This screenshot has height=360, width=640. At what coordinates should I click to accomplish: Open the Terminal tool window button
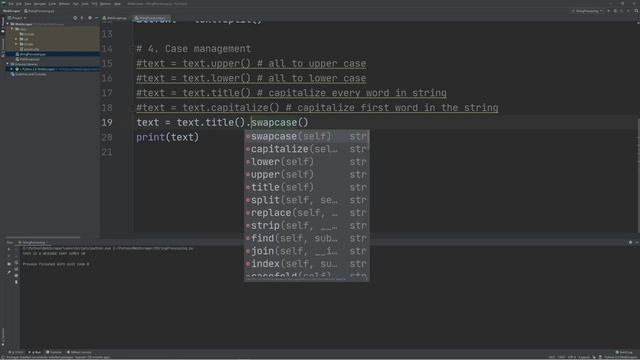(x=54, y=352)
